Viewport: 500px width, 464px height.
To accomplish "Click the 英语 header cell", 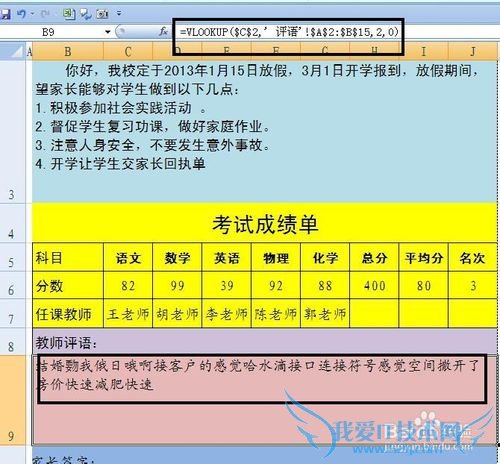I will (x=227, y=257).
